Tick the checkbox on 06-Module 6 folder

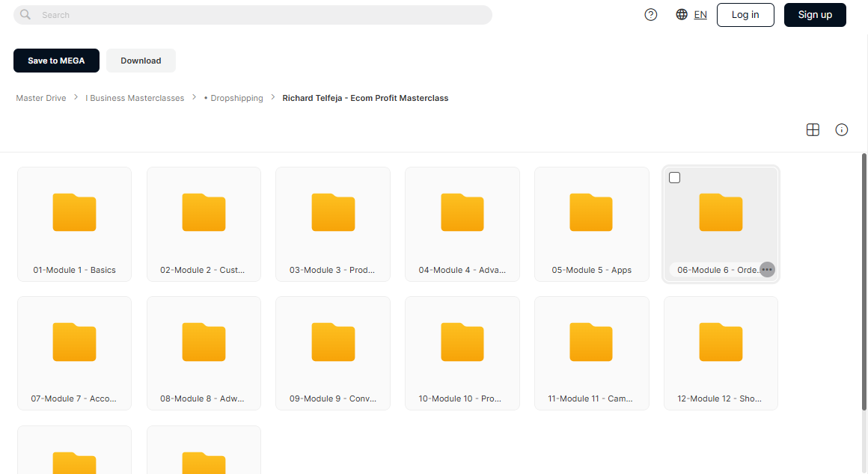[x=675, y=177]
